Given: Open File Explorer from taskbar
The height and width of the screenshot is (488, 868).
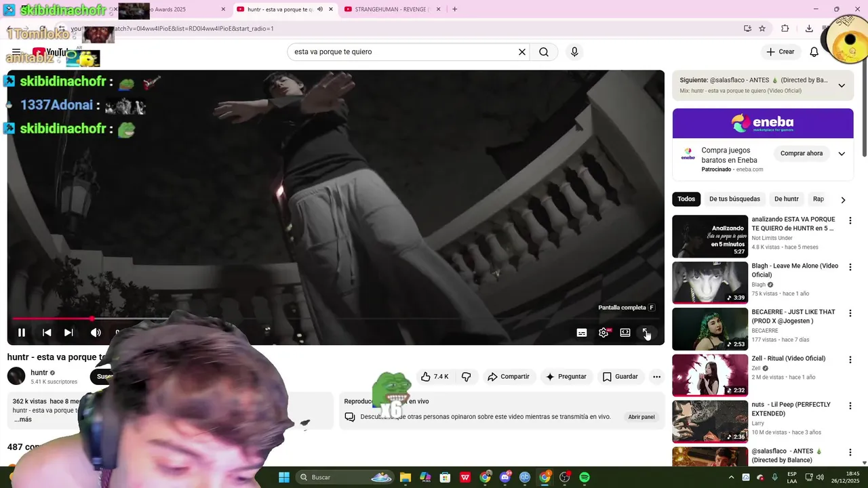Looking at the screenshot, I should coord(405,477).
